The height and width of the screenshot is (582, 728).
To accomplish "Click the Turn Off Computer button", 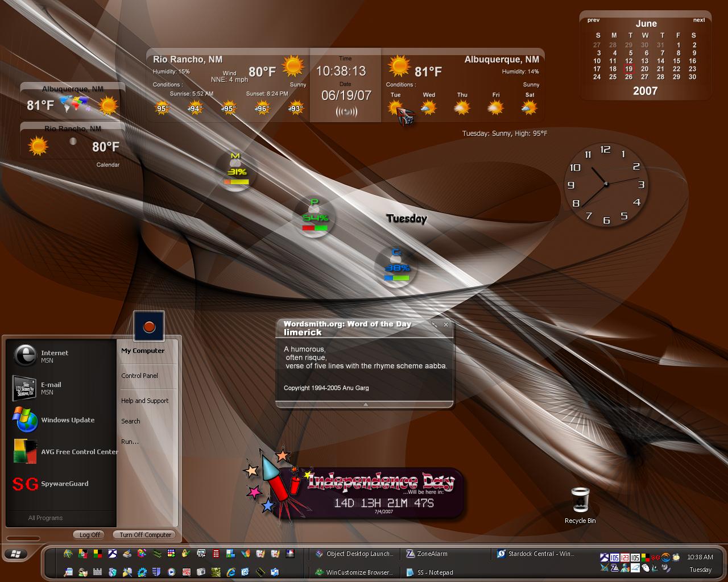I will point(145,534).
